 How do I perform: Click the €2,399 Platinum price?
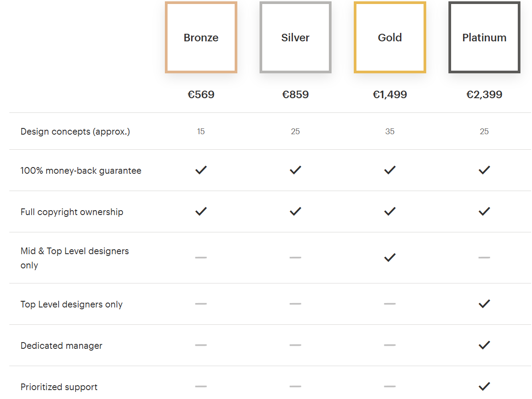[484, 95]
